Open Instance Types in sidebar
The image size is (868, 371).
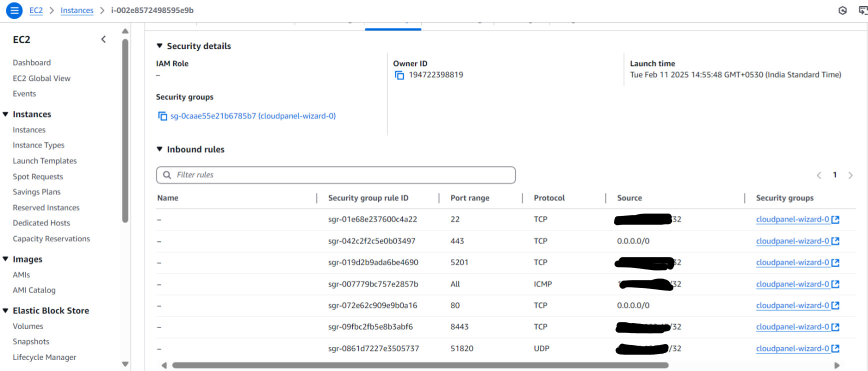pos(39,145)
